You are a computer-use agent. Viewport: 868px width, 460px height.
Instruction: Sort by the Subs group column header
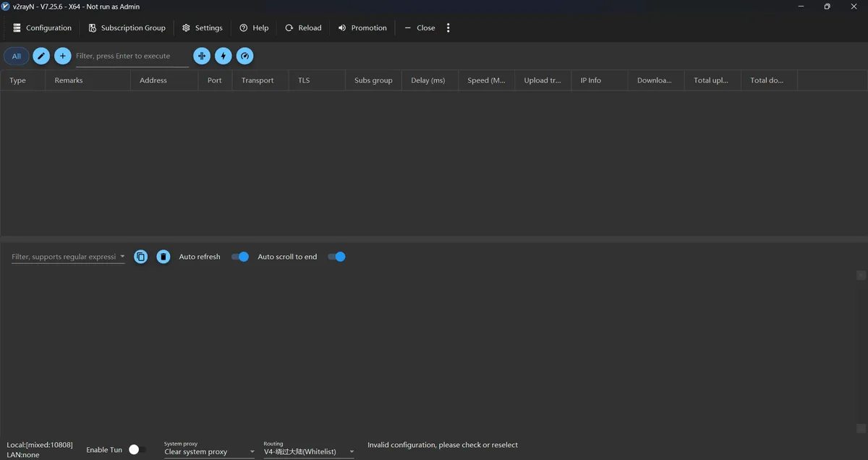click(x=373, y=80)
